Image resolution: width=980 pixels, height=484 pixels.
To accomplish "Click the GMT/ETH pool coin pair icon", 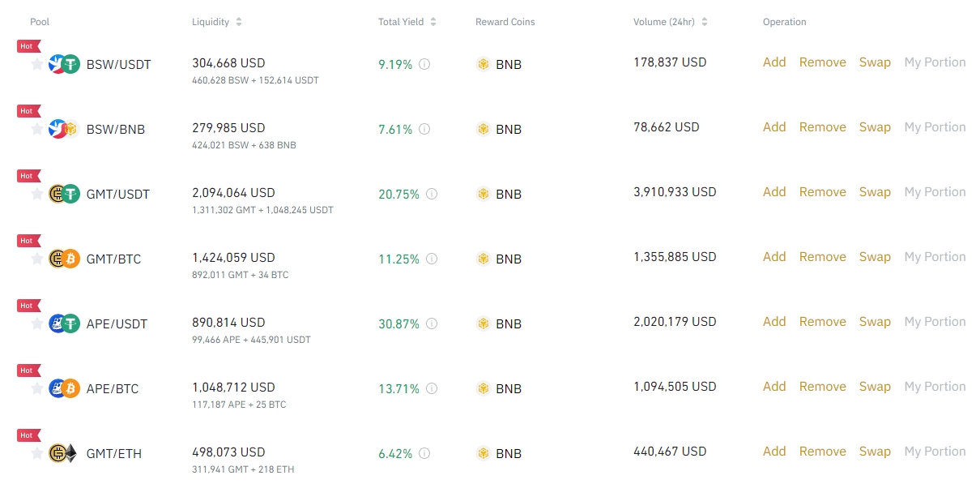I will 64,453.
